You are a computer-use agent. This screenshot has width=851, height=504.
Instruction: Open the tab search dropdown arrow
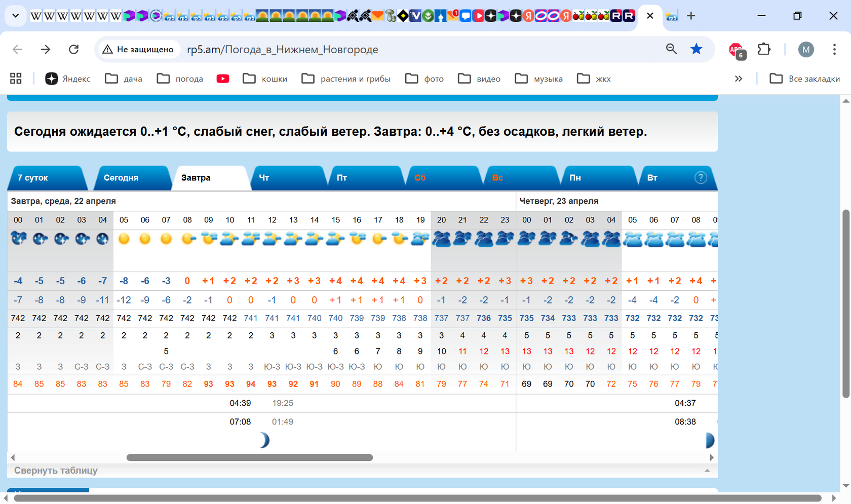(x=16, y=16)
